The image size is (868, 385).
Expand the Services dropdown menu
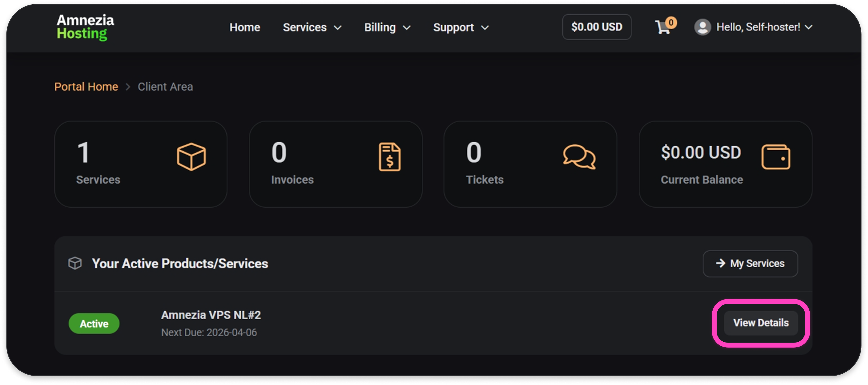pyautogui.click(x=312, y=27)
